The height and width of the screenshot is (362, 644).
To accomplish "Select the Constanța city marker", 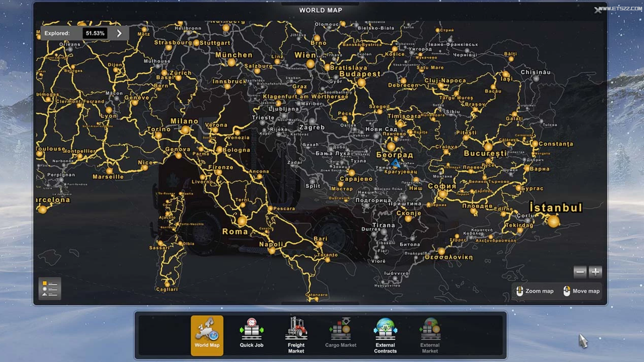I will point(535,144).
